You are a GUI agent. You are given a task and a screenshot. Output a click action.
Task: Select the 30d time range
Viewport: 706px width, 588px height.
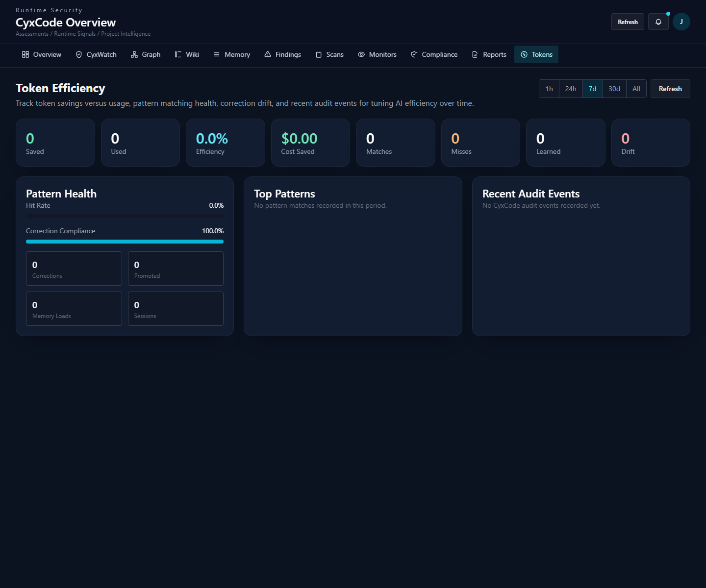pos(614,89)
